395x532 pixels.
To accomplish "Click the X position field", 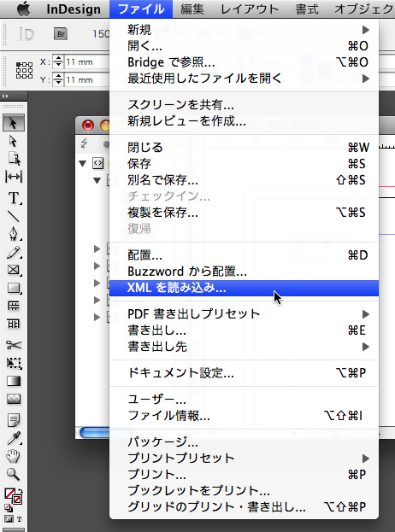I will (87, 62).
